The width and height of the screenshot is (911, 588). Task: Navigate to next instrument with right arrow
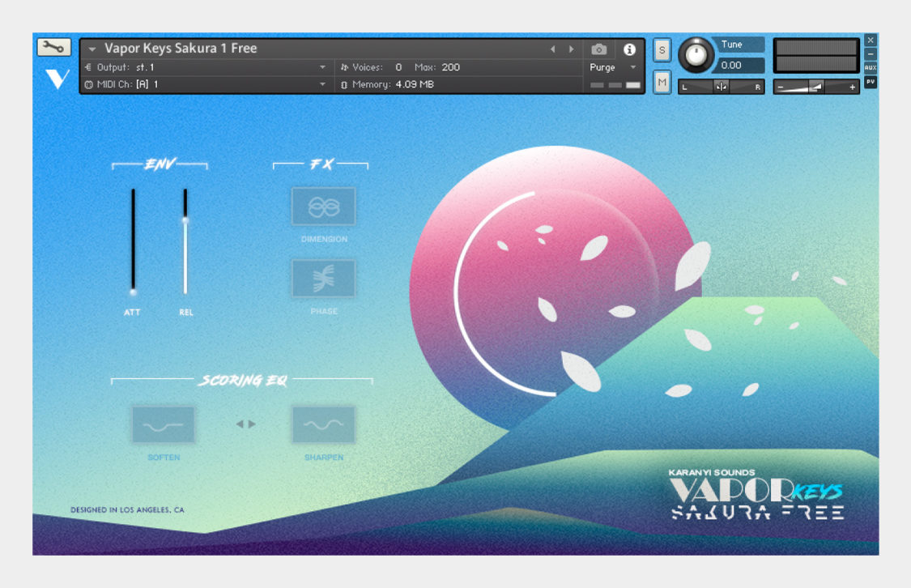pyautogui.click(x=573, y=49)
